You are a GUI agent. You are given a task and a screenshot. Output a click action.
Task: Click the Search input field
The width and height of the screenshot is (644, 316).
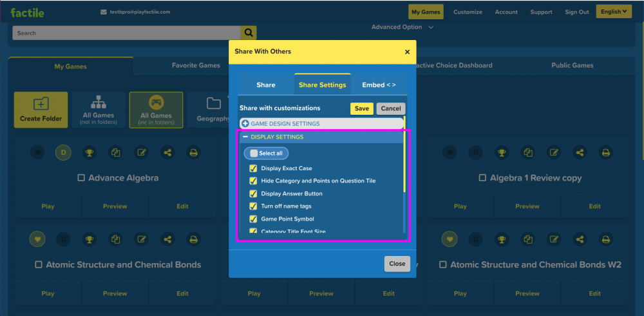click(x=126, y=33)
